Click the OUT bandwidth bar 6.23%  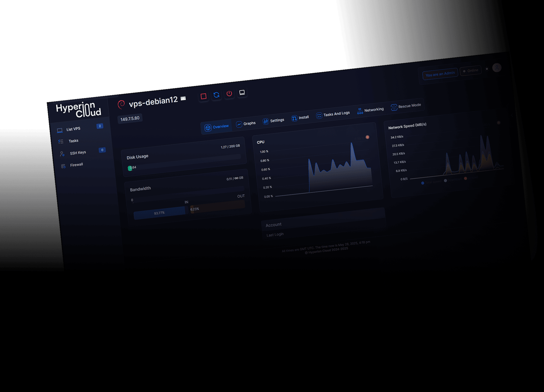[x=218, y=207]
